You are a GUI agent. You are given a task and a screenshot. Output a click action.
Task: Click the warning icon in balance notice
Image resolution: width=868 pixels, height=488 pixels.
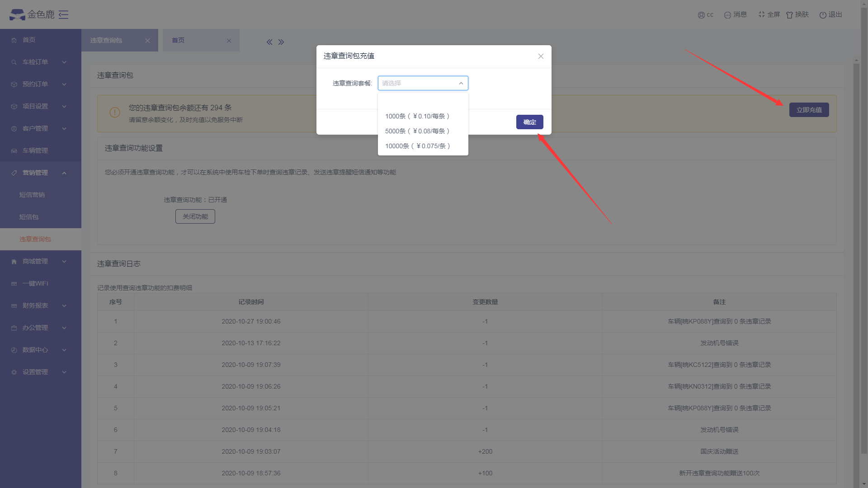point(115,112)
